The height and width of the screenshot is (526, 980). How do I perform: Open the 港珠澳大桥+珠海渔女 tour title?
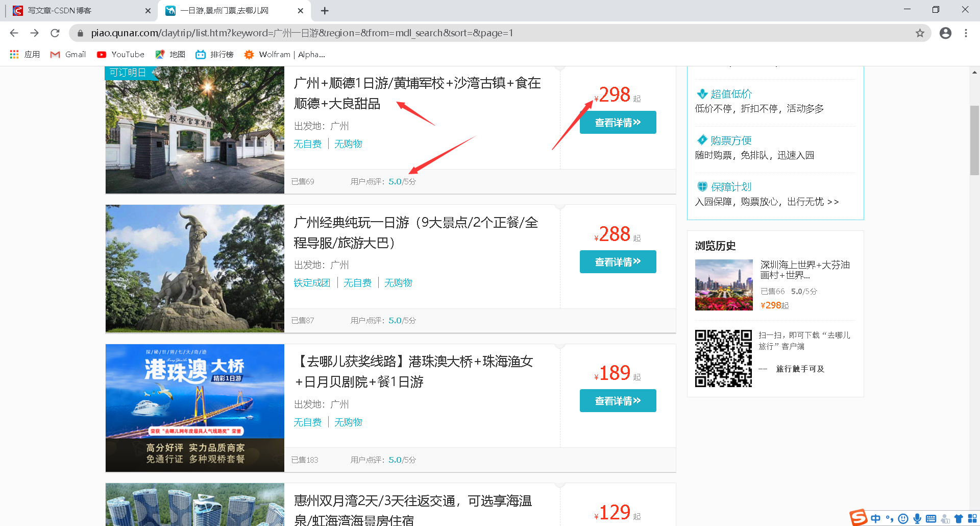(x=414, y=372)
